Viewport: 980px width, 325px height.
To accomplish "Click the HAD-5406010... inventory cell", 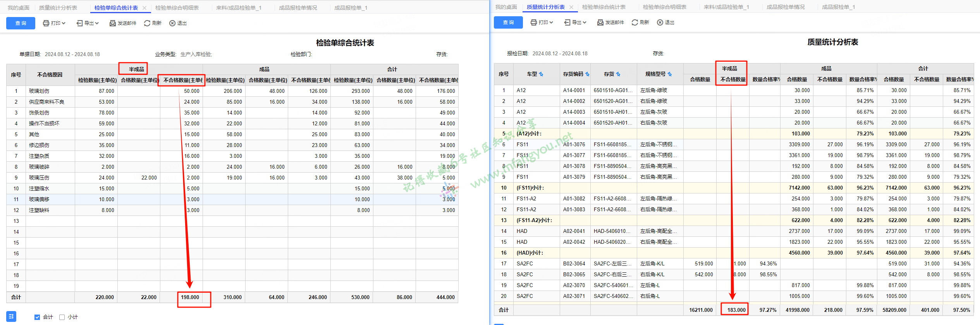I will [x=614, y=231].
